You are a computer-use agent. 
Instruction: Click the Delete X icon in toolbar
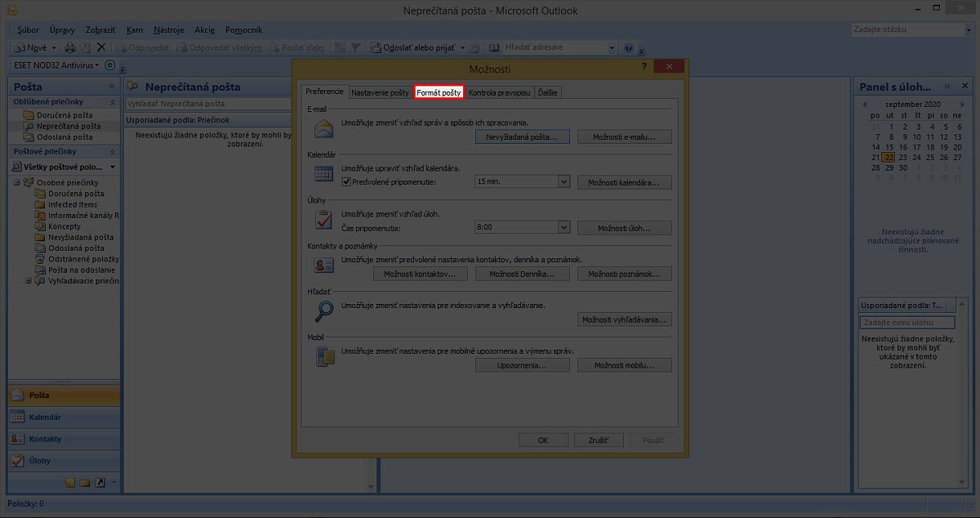point(101,48)
